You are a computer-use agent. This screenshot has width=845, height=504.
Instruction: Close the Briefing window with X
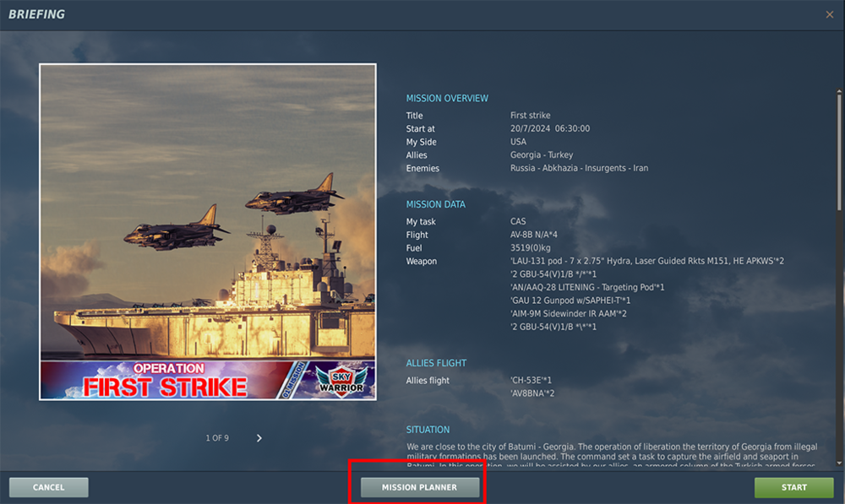point(830,14)
